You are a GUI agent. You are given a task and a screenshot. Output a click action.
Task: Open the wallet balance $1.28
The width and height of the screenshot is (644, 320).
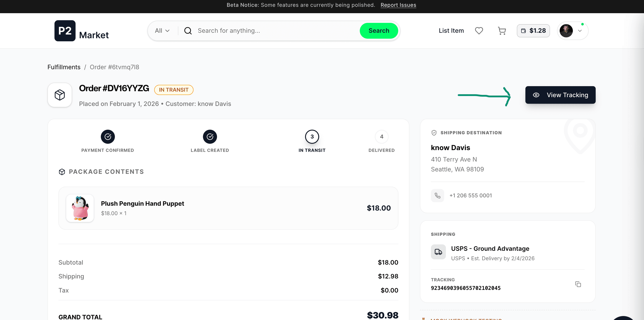(x=533, y=31)
